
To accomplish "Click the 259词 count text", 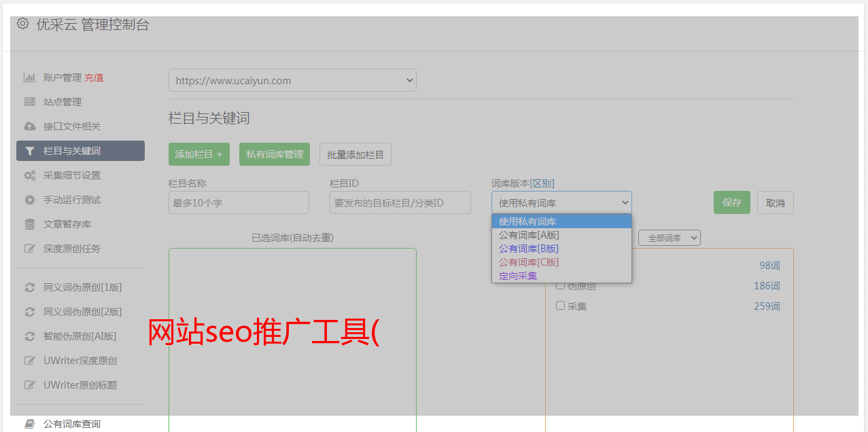I will [767, 306].
